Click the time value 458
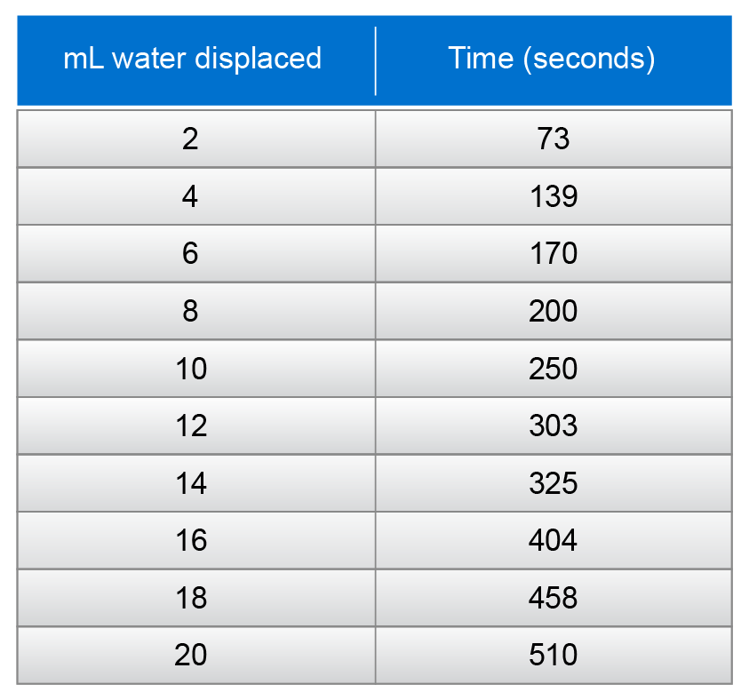This screenshot has height=700, width=749. [553, 598]
